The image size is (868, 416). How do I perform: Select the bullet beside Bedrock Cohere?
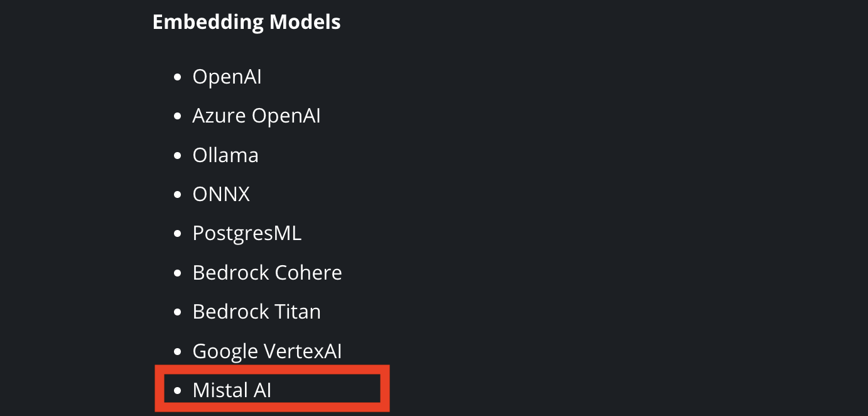[178, 273]
